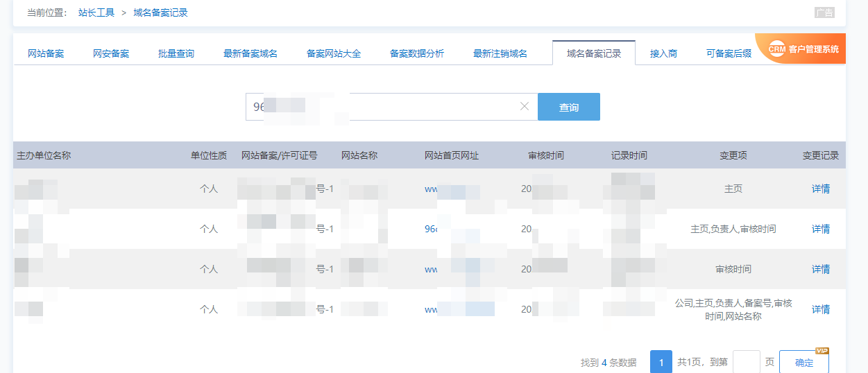Click the 公司,主页,负责人,备案号 change cell
This screenshot has width=868, height=373.
click(x=733, y=310)
